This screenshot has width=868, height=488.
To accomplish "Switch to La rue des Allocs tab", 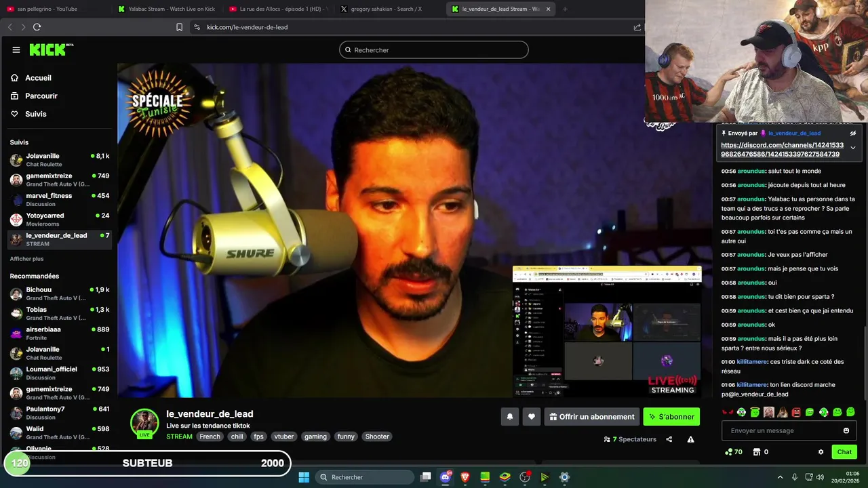I will pos(279,9).
